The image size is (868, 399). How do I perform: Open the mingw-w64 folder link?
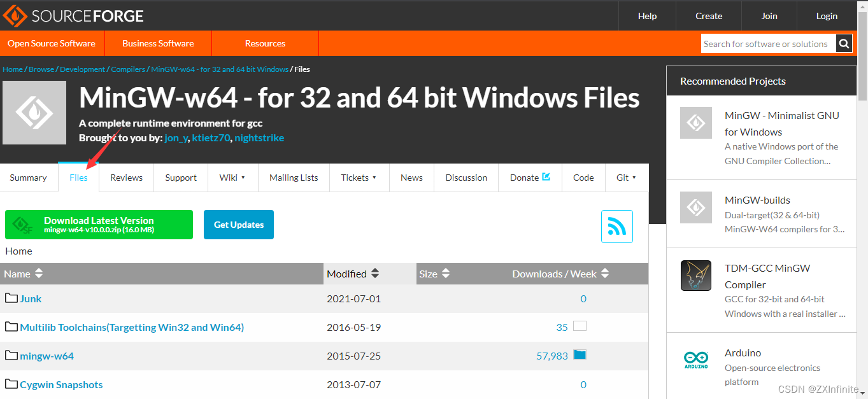click(46, 356)
